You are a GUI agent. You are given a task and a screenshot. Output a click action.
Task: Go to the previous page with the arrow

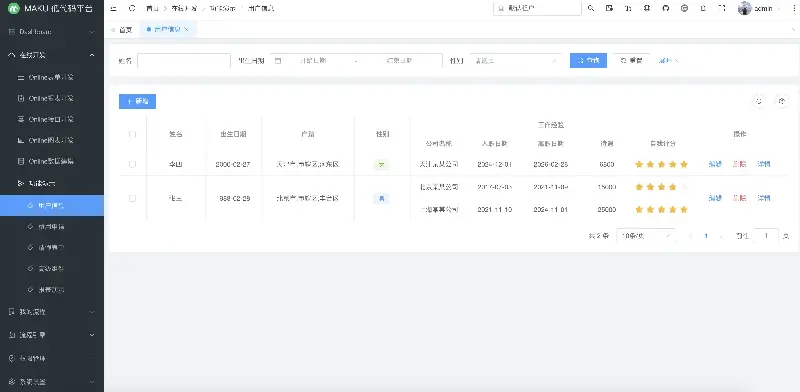691,236
